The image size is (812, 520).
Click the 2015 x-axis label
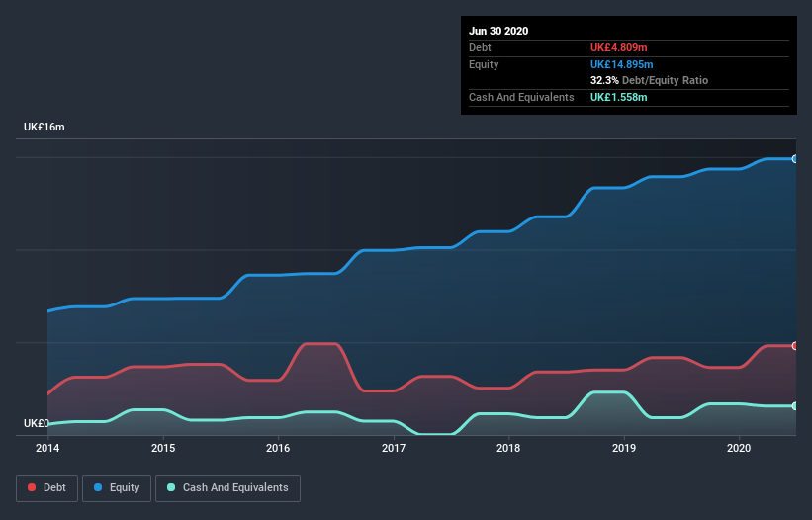[163, 448]
